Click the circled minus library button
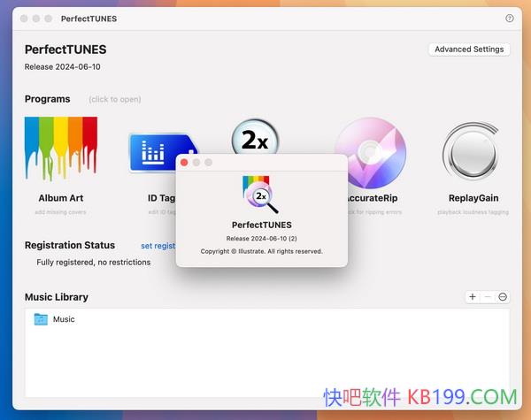The height and width of the screenshot is (420, 531). 503,297
